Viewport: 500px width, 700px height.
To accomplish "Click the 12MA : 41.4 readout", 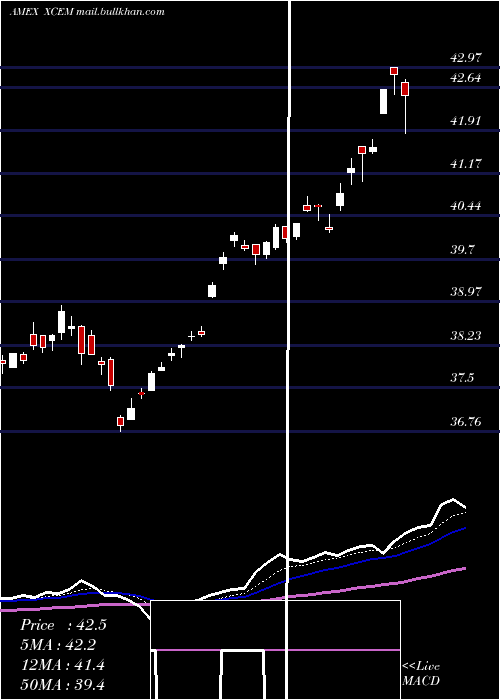I will click(63, 665).
